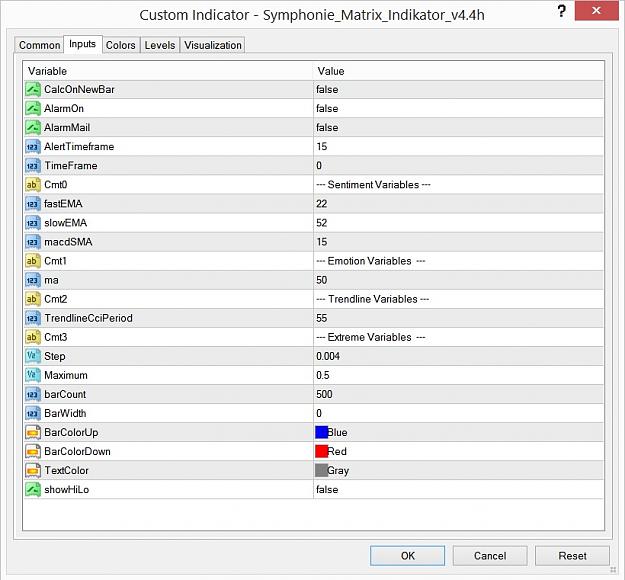Select the TrendlineCciPeriod variable name
Viewport: 625px width, 580px height.
coord(88,318)
